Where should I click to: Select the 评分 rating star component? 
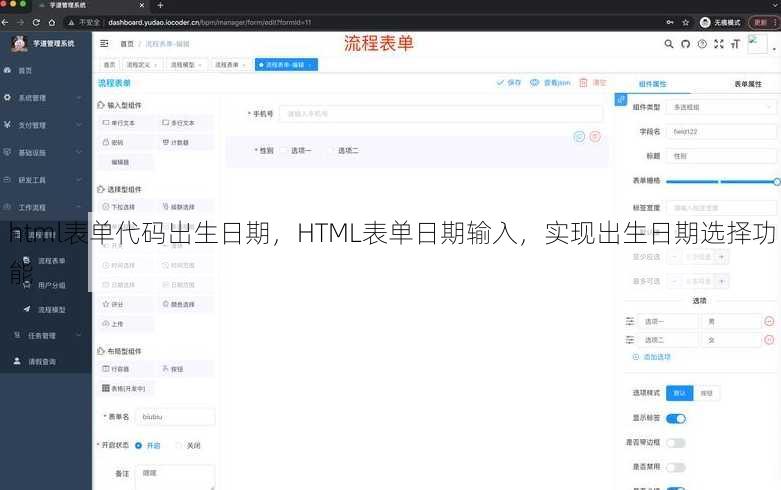click(126, 304)
